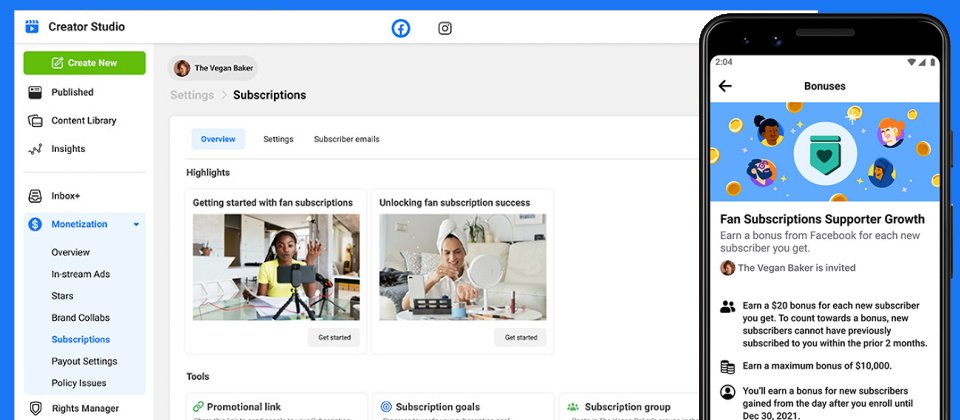The height and width of the screenshot is (420, 960).
Task: Tap the Vegan Baker avatar on phone
Action: [x=727, y=268]
